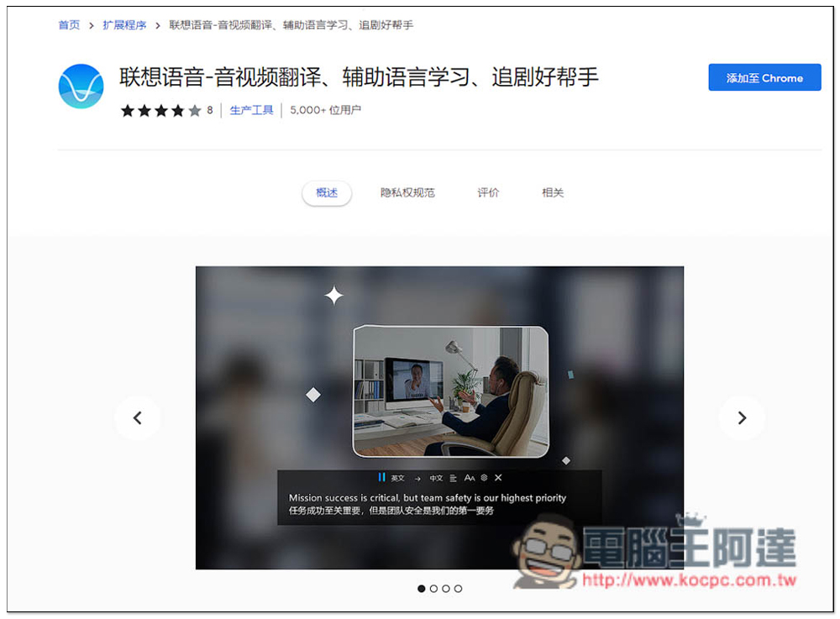Select the third carousel dot
Screen dimensions: 840x619
click(446, 589)
